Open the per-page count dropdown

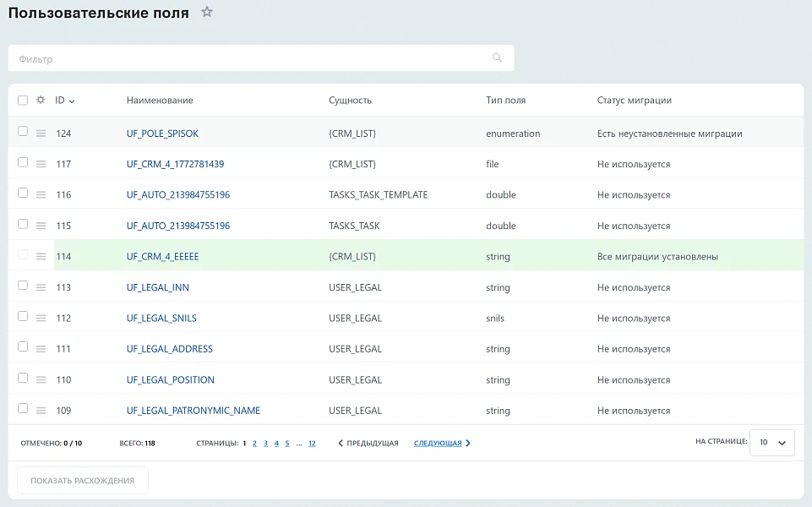point(771,442)
